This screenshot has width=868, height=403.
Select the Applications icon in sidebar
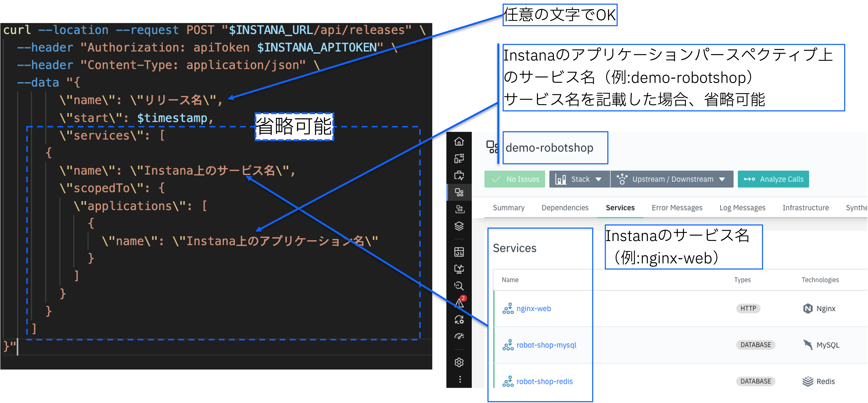[459, 193]
